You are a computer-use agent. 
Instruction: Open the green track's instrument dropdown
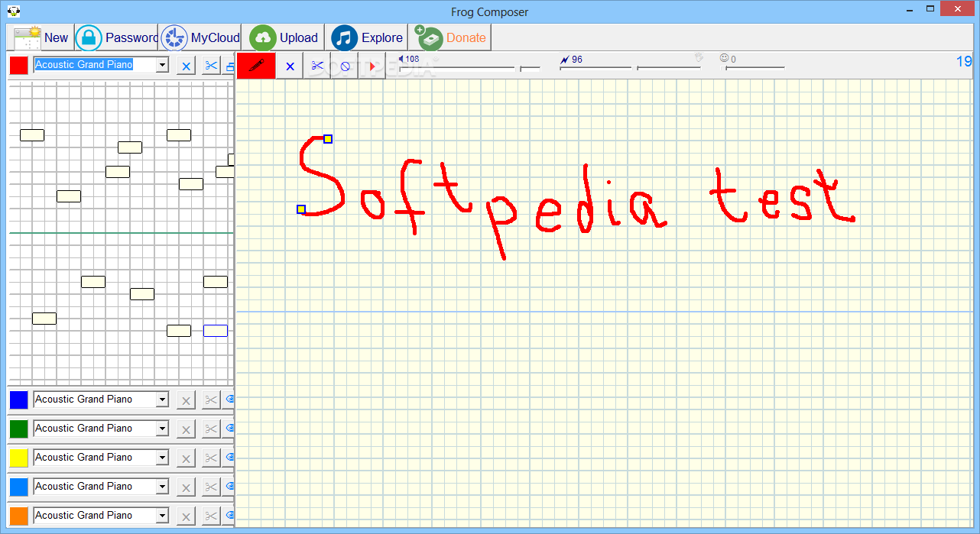[x=161, y=429]
